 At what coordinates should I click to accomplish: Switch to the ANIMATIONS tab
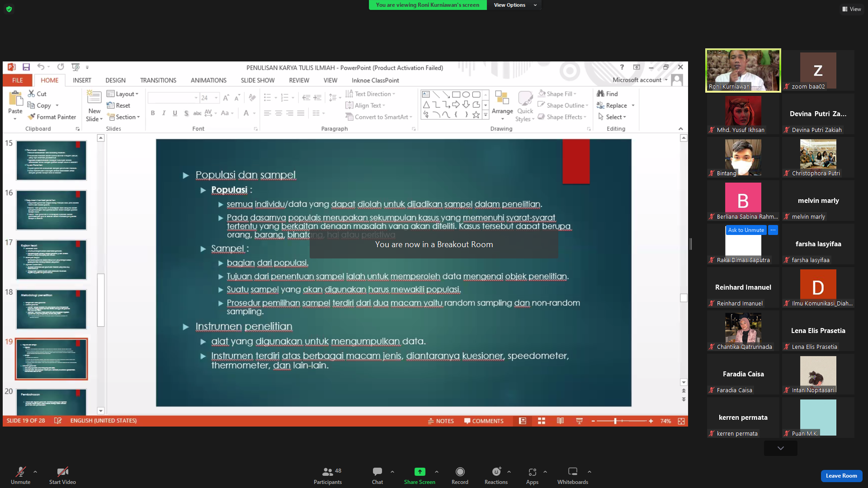pos(208,80)
